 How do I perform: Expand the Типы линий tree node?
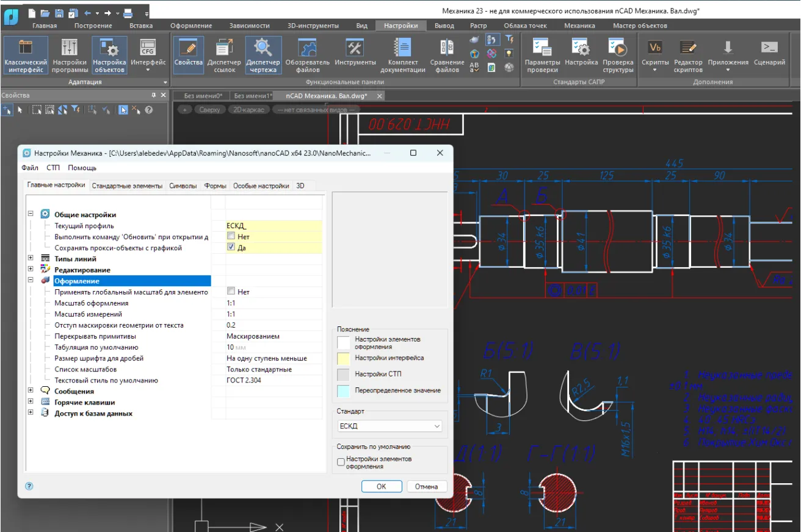[31, 259]
